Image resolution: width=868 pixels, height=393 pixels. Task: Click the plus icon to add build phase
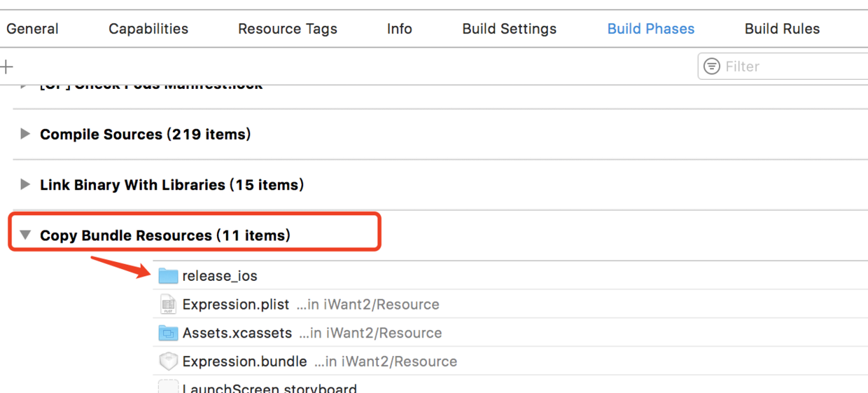point(6,67)
